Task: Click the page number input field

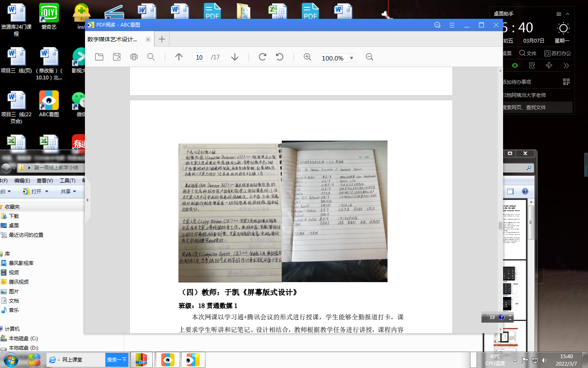Action: (x=199, y=57)
